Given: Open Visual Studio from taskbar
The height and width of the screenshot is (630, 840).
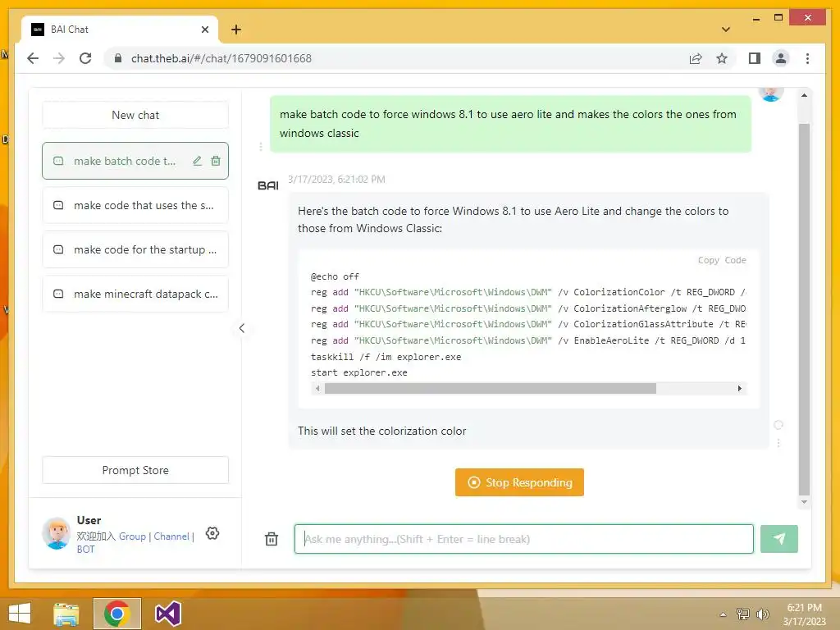Looking at the screenshot, I should point(167,614).
